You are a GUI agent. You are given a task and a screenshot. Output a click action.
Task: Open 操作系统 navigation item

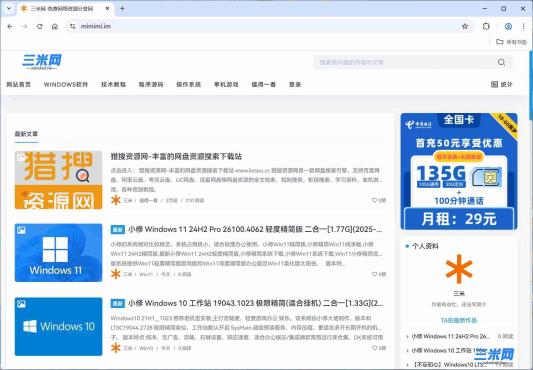189,84
